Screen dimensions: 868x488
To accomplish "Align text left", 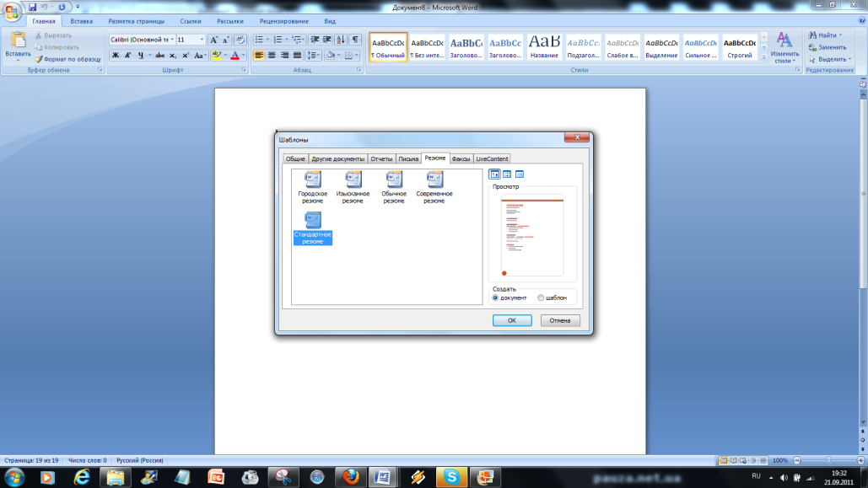I will (259, 56).
